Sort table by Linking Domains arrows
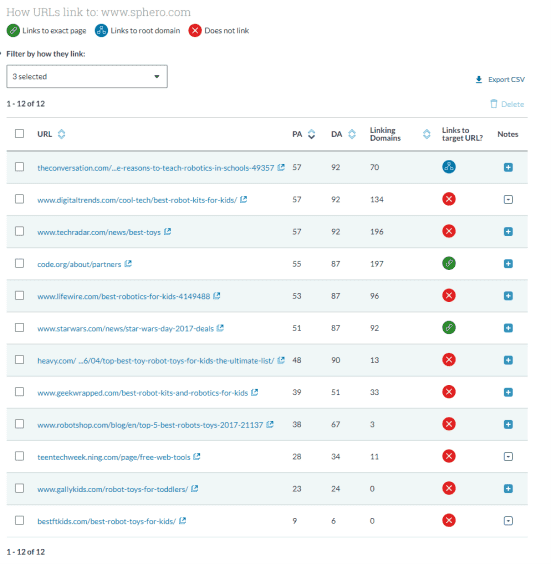 pyautogui.click(x=427, y=134)
